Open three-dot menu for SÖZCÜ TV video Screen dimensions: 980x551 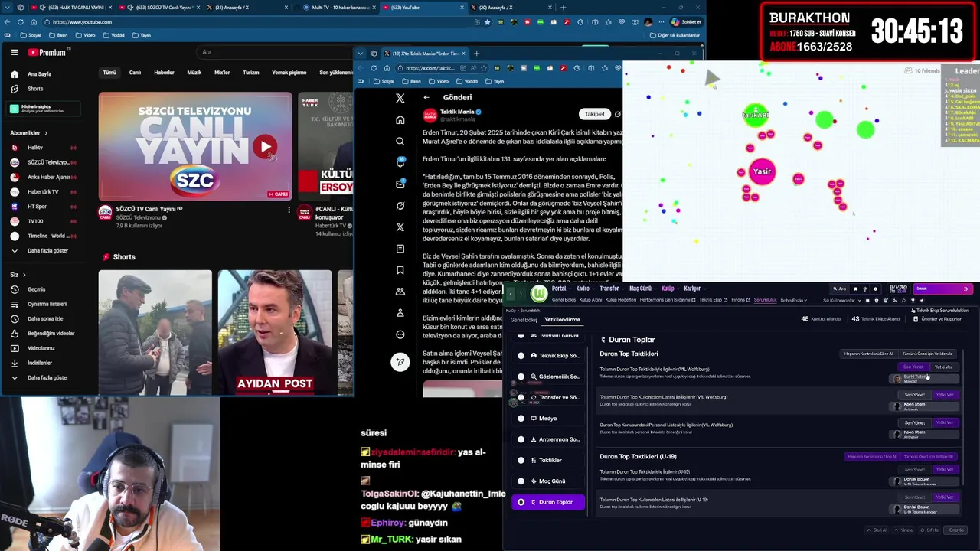coord(289,209)
